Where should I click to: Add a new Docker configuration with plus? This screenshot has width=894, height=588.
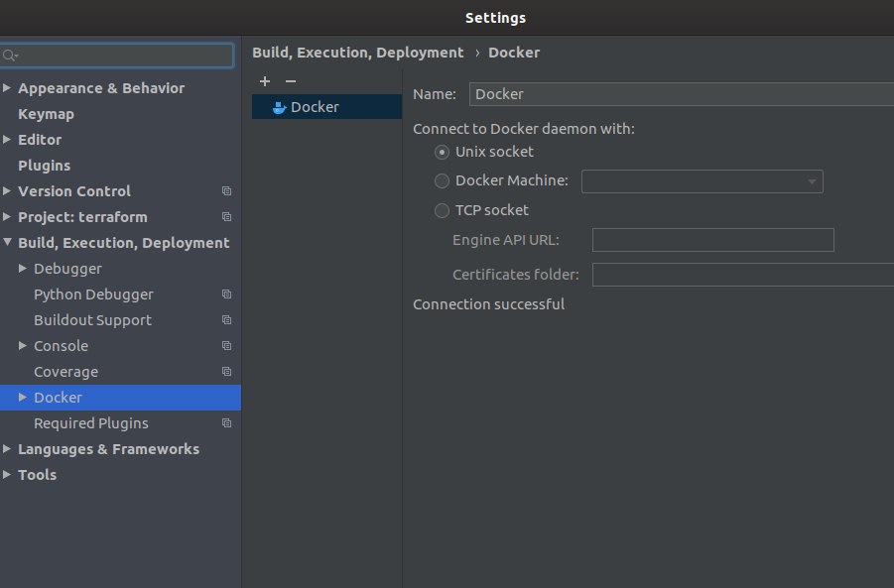265,81
